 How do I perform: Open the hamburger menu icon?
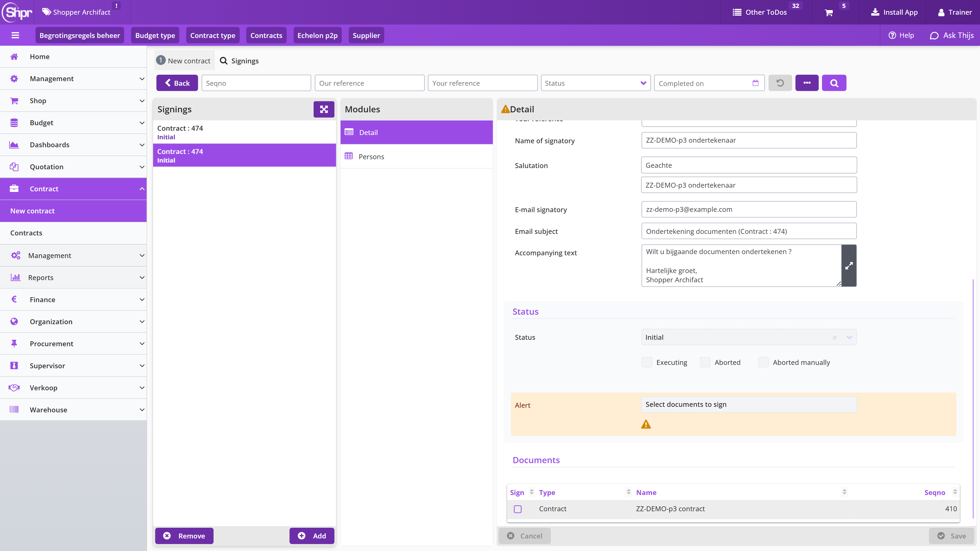pyautogui.click(x=15, y=36)
